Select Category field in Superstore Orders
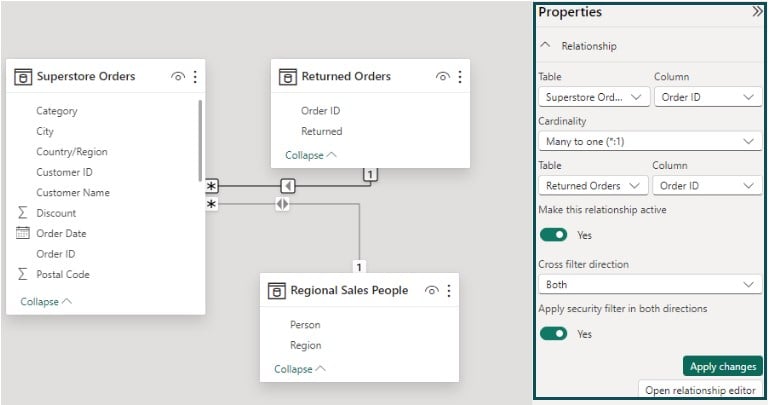Image resolution: width=770 pixels, height=405 pixels. (56, 111)
